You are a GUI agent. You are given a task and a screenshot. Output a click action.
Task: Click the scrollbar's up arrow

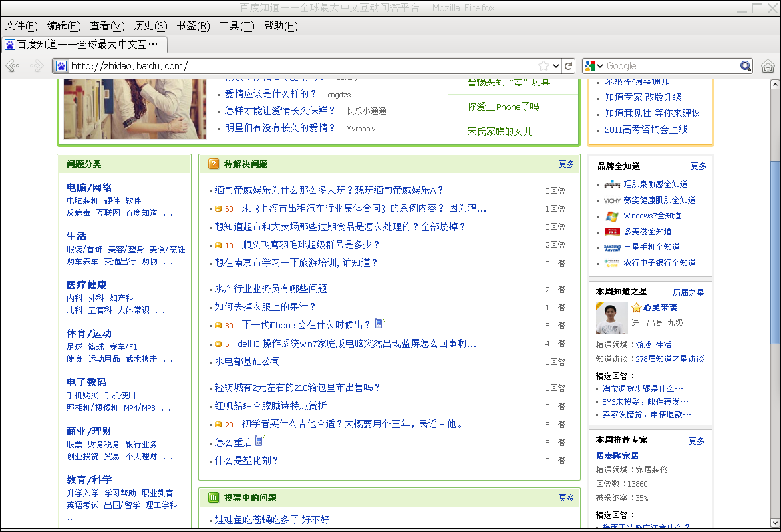pyautogui.click(x=775, y=85)
